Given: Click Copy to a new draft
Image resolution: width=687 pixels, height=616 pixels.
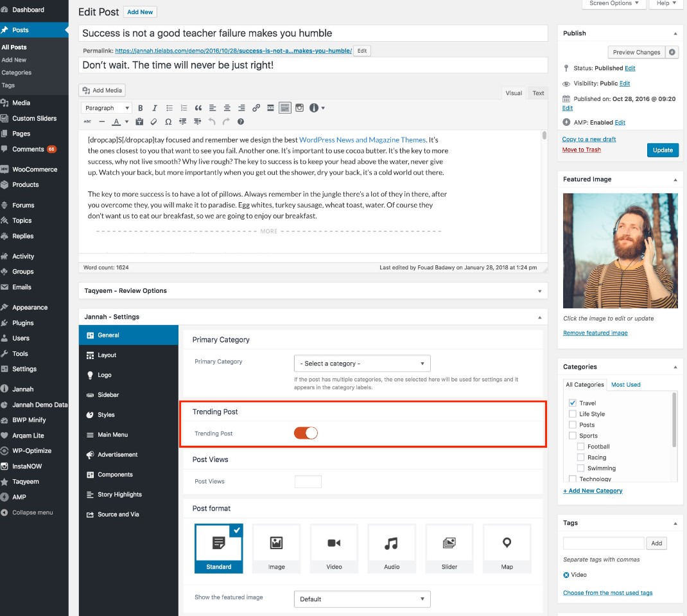Looking at the screenshot, I should point(589,139).
